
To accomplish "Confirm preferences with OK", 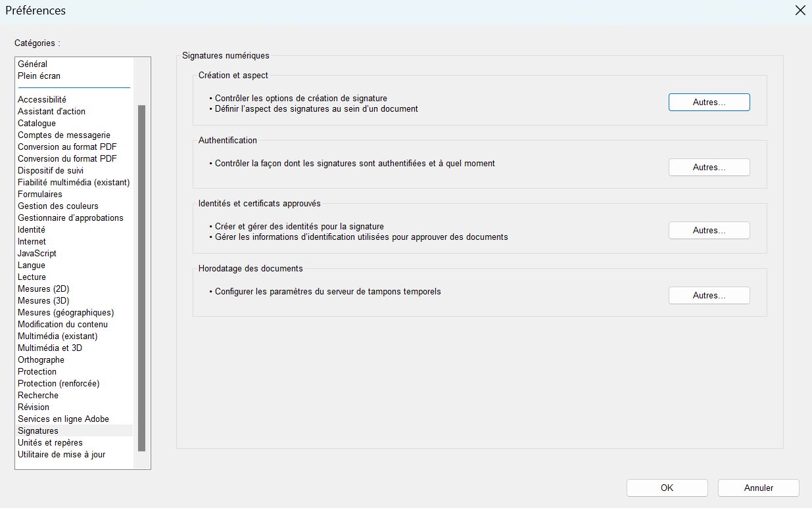I will 667,488.
